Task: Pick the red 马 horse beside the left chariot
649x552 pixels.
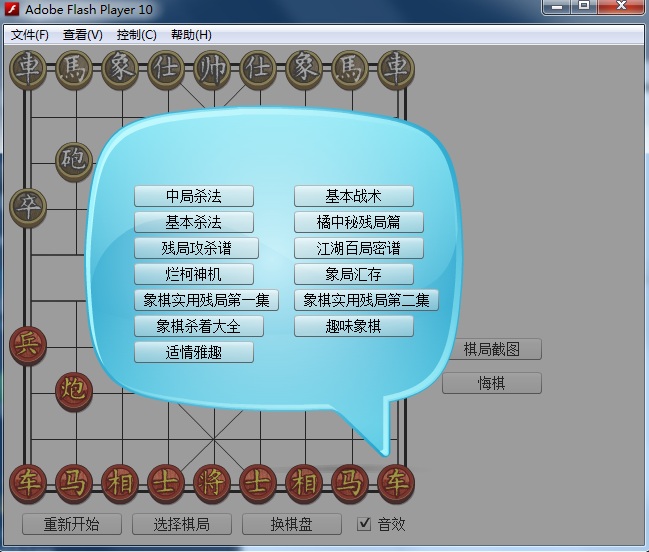Action: click(74, 484)
